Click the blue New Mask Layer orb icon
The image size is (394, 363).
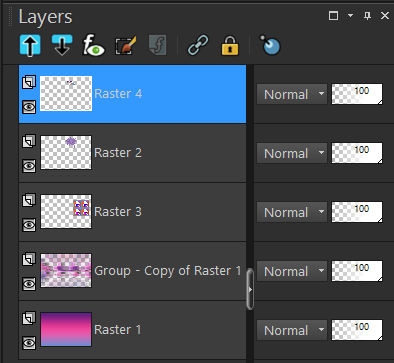tap(270, 45)
